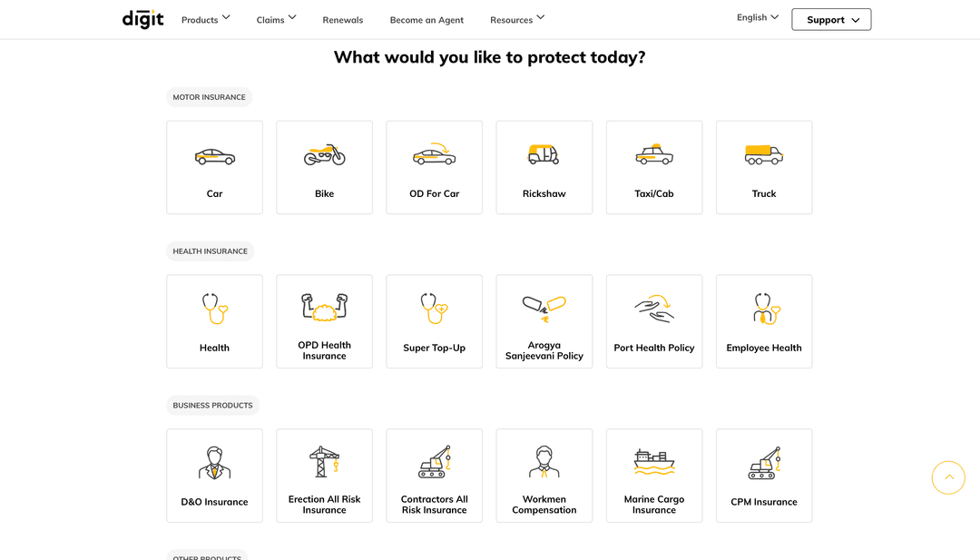Select the Car insurance icon
This screenshot has width=980, height=560.
[x=214, y=156]
